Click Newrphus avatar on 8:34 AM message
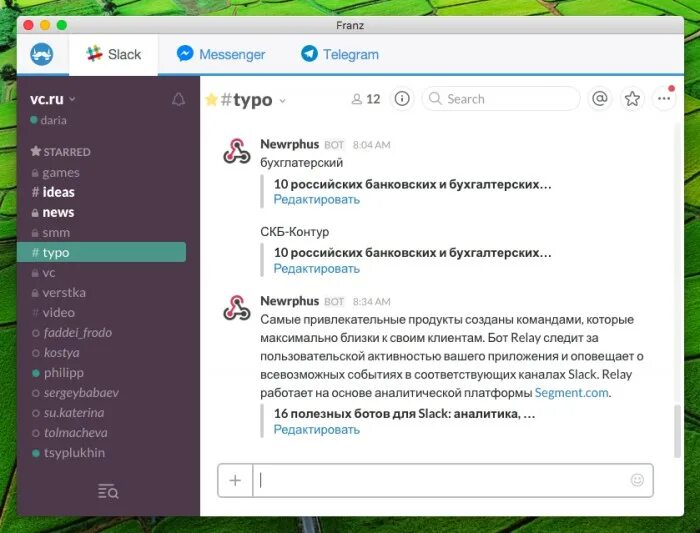Viewport: 700px width, 533px height. [x=237, y=308]
